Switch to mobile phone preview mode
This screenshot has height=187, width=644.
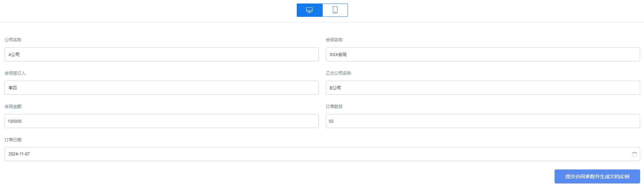[335, 10]
